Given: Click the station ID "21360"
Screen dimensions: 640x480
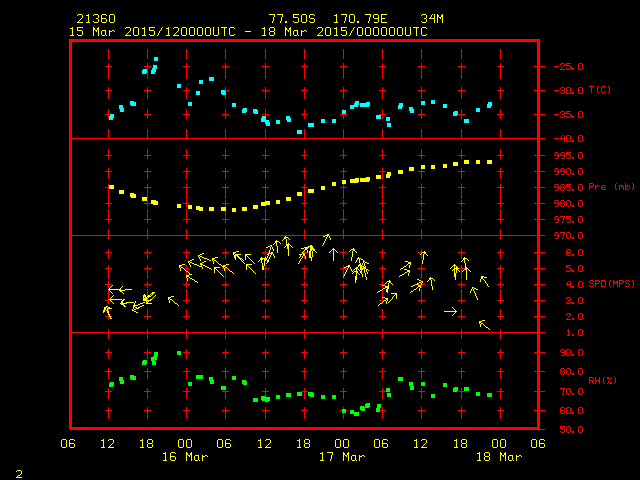Looking at the screenshot, I should [x=96, y=19].
